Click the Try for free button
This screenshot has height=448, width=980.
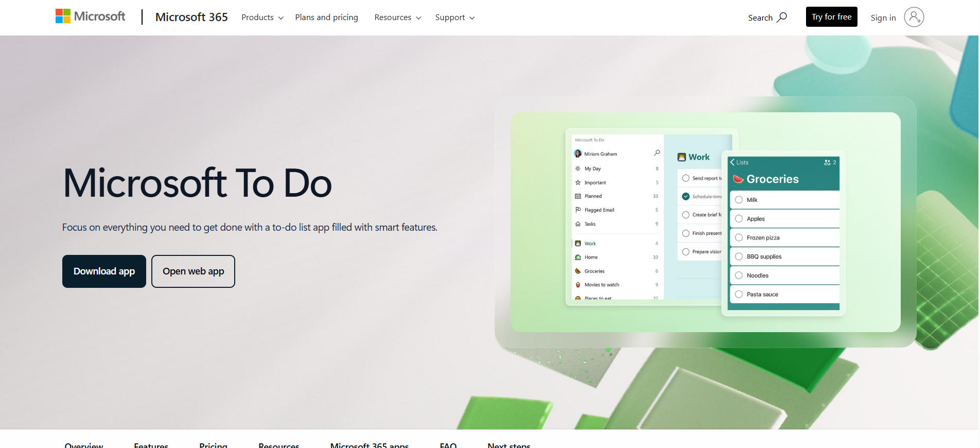click(x=831, y=17)
